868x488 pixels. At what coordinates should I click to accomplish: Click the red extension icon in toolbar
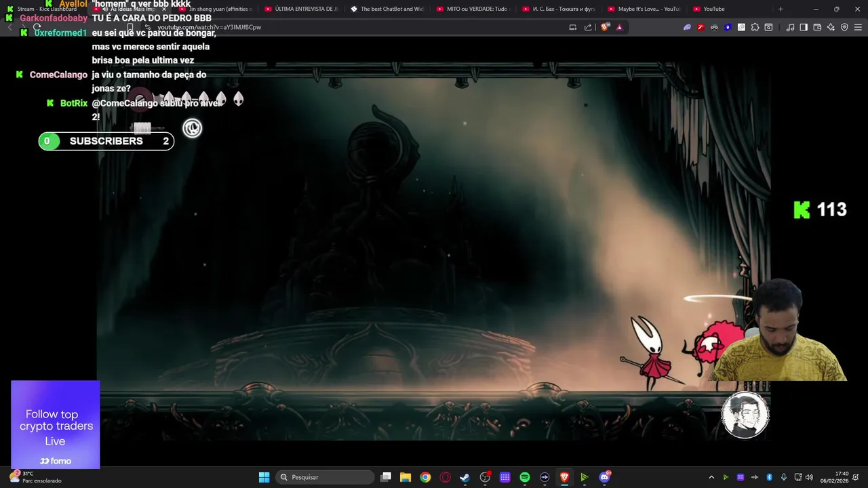[x=701, y=27]
